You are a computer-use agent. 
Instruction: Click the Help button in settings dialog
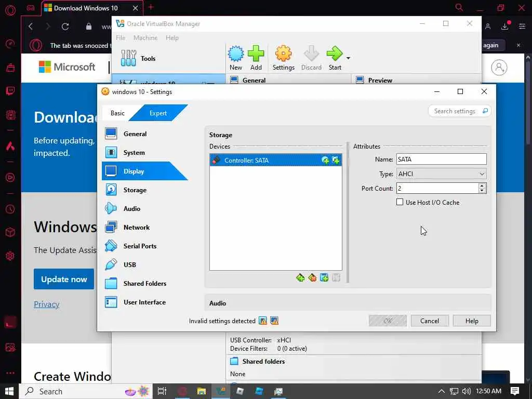coord(472,321)
